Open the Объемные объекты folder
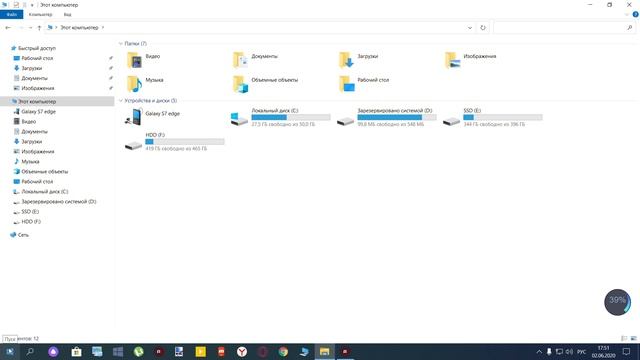Image resolution: width=640 pixels, height=360 pixels. [x=265, y=84]
